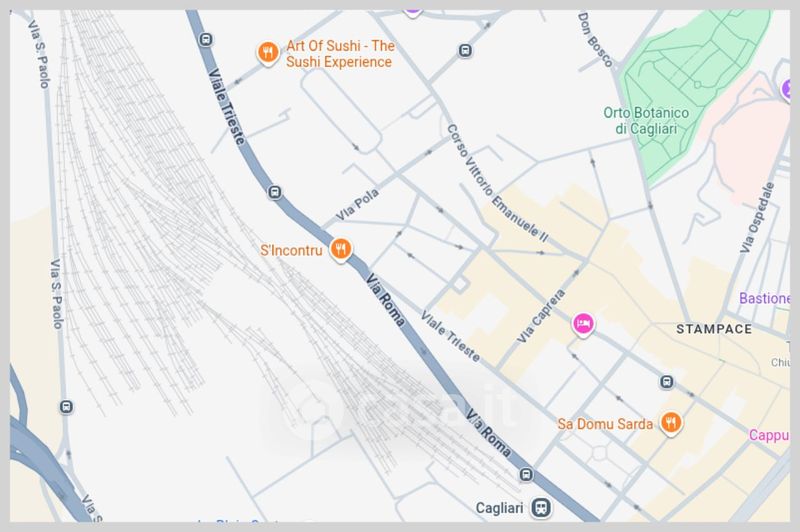The width and height of the screenshot is (800, 532).
Task: Click the bus stop icon below Stampace label
Action: click(666, 382)
